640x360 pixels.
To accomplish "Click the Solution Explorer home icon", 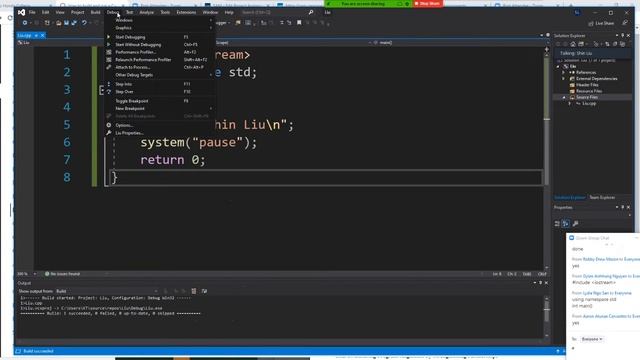I will click(573, 44).
